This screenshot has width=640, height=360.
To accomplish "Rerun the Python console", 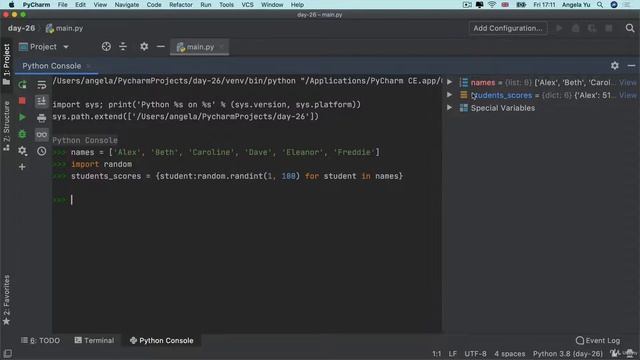I will tap(22, 84).
